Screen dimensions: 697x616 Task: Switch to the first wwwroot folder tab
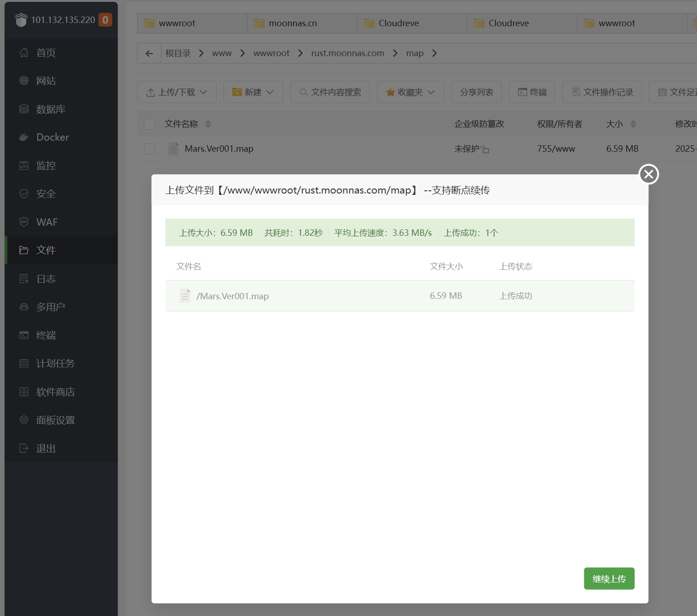[x=192, y=23]
